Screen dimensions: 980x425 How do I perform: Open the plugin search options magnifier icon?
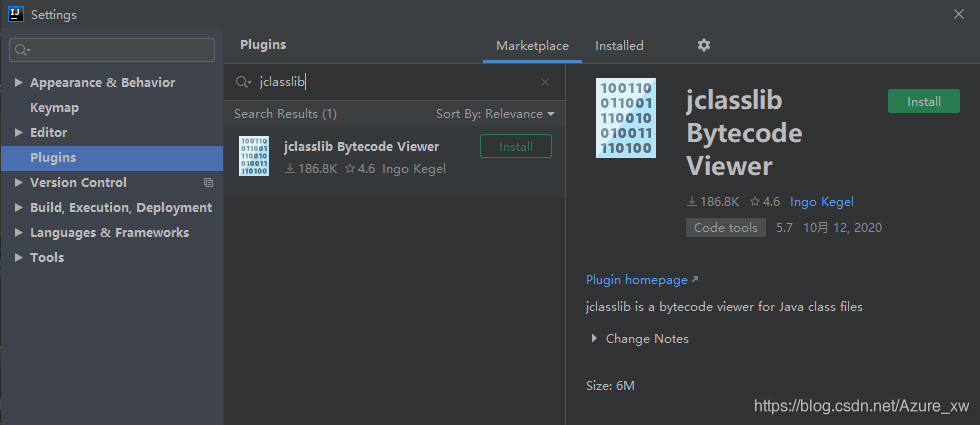pos(243,82)
